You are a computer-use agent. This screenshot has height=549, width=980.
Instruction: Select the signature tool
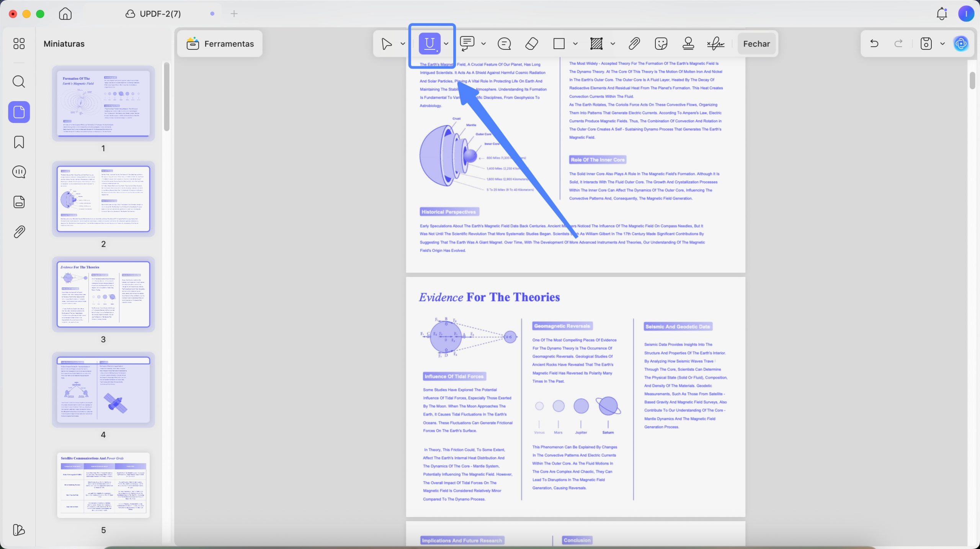(715, 44)
